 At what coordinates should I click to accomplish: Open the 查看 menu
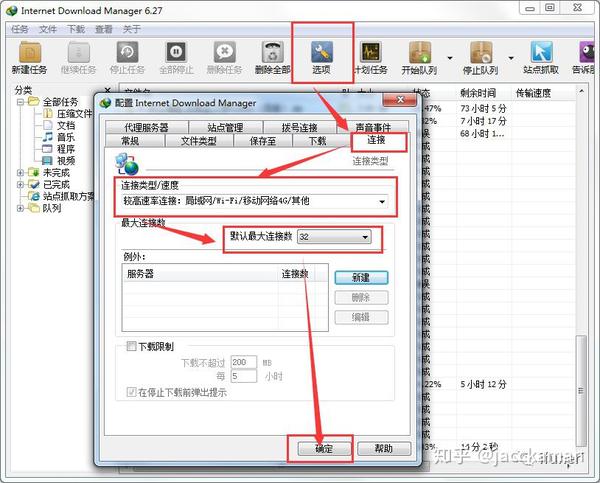(104, 29)
